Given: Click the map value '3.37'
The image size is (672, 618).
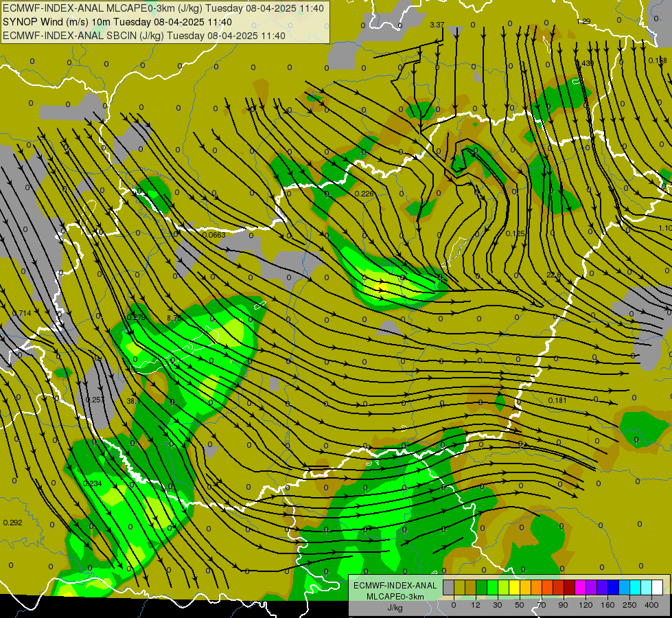Looking at the screenshot, I should [437, 25].
